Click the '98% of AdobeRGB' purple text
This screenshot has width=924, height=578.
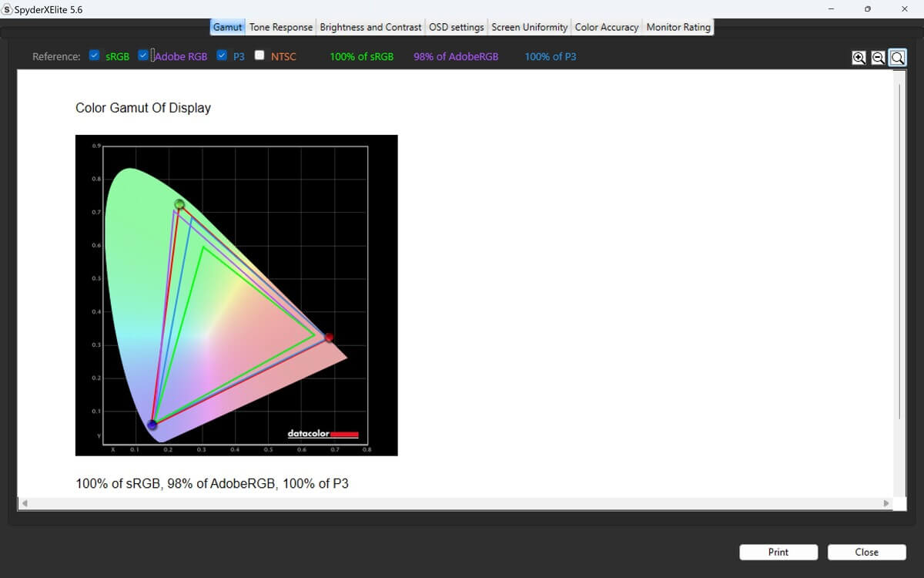coord(456,56)
